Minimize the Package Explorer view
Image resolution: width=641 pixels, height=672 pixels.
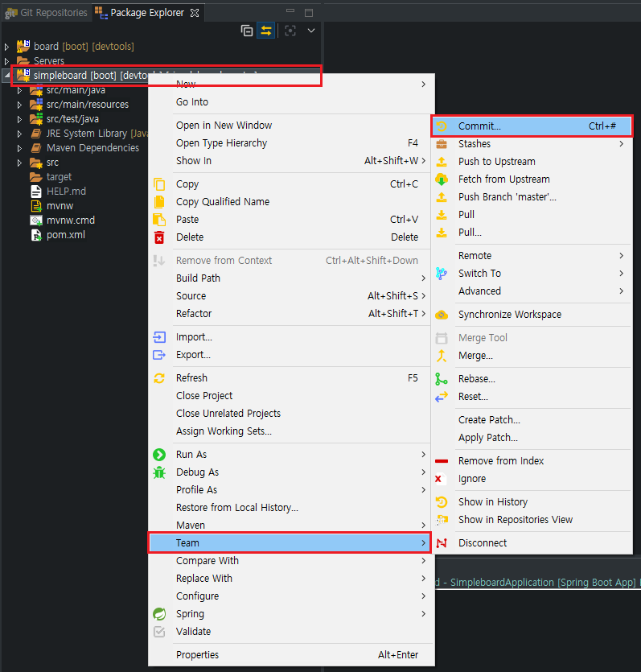pyautogui.click(x=290, y=12)
